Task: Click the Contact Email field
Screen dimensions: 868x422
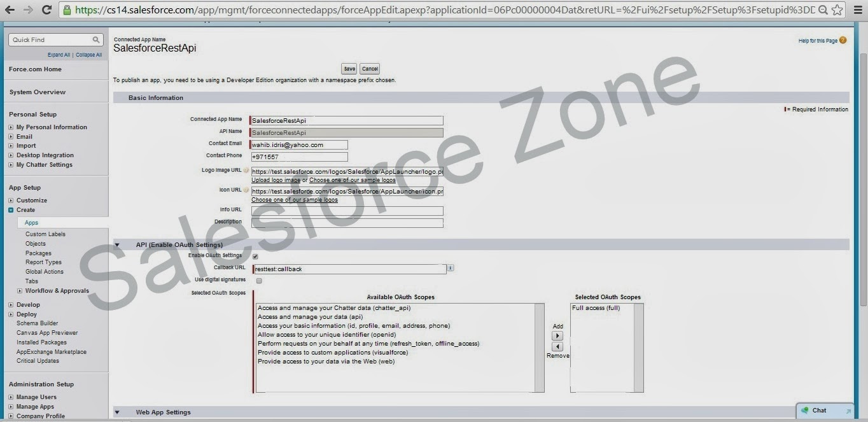Action: coord(299,145)
